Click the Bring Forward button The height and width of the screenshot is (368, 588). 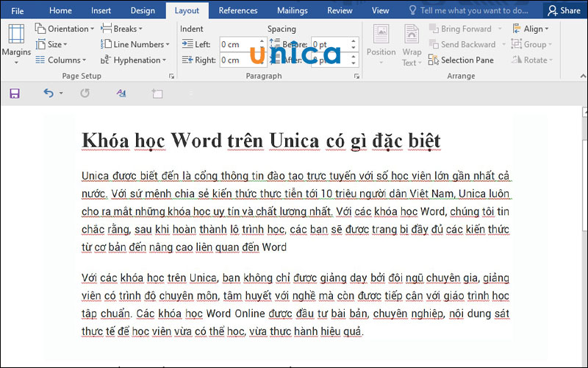[x=461, y=29]
